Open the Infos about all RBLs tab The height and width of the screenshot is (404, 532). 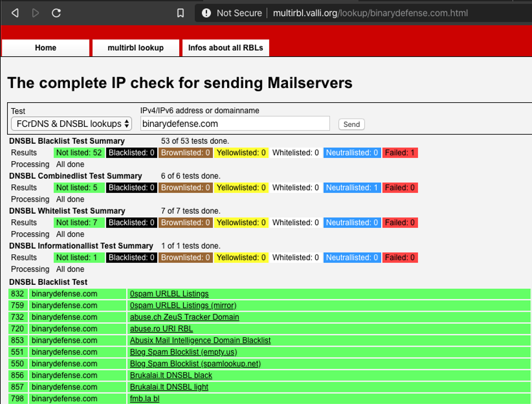click(226, 48)
